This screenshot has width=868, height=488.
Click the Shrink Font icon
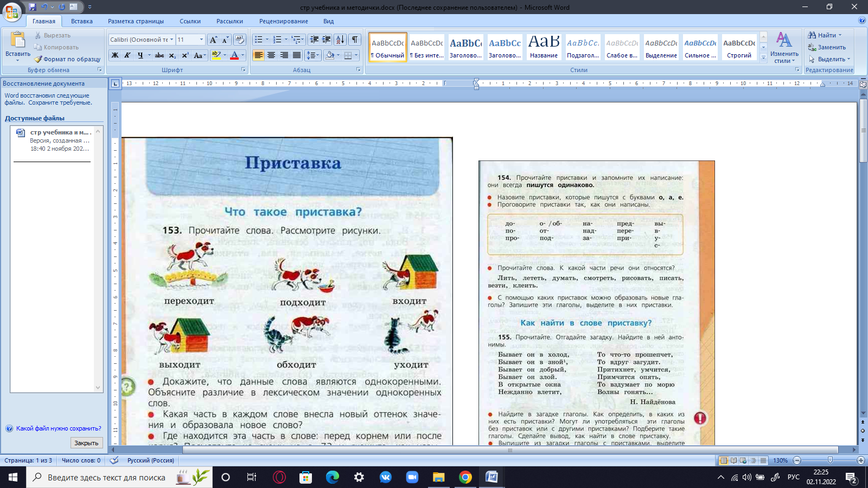point(225,40)
